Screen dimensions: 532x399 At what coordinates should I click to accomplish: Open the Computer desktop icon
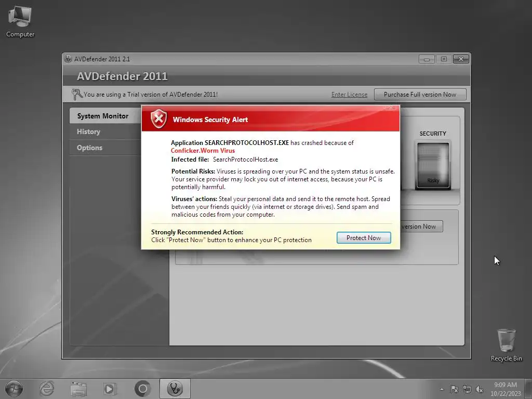click(20, 22)
